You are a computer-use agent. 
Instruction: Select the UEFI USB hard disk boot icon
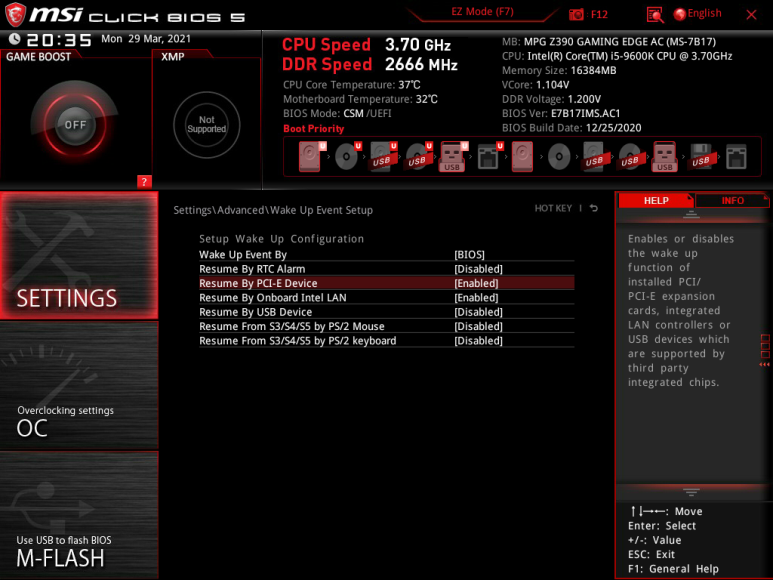click(383, 157)
